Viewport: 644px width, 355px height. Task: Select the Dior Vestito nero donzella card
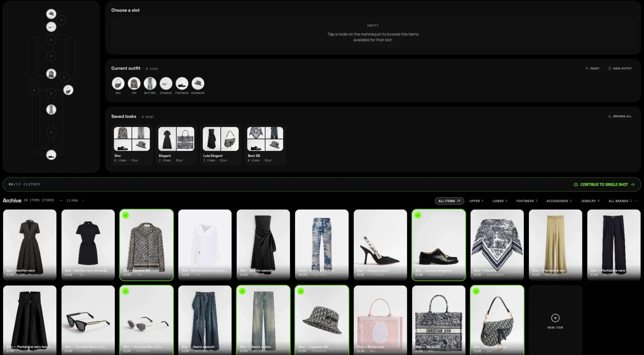(88, 245)
